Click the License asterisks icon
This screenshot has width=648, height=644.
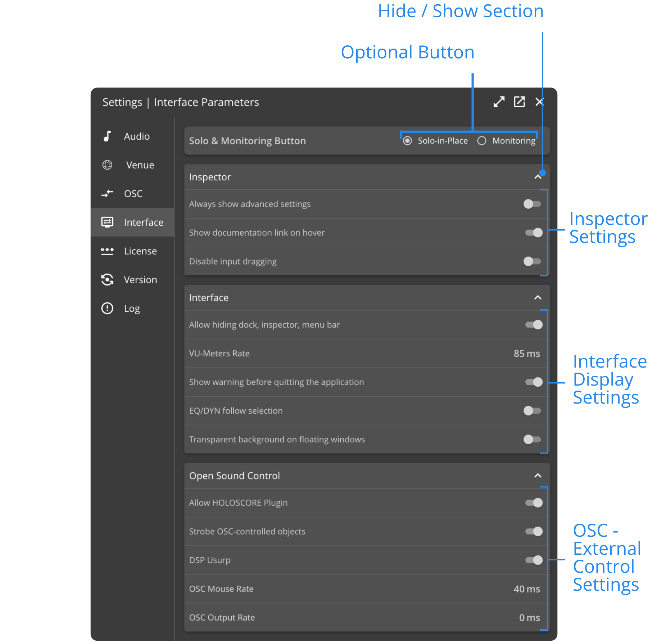[107, 251]
